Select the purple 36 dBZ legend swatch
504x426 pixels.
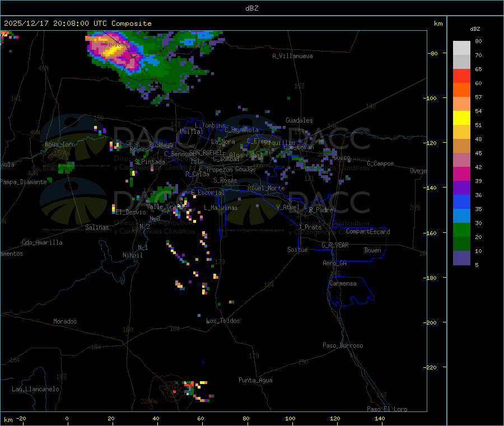pos(461,188)
